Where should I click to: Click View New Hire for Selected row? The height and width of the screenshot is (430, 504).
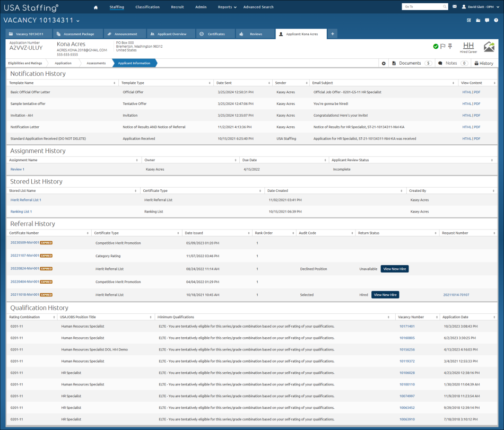385,295
